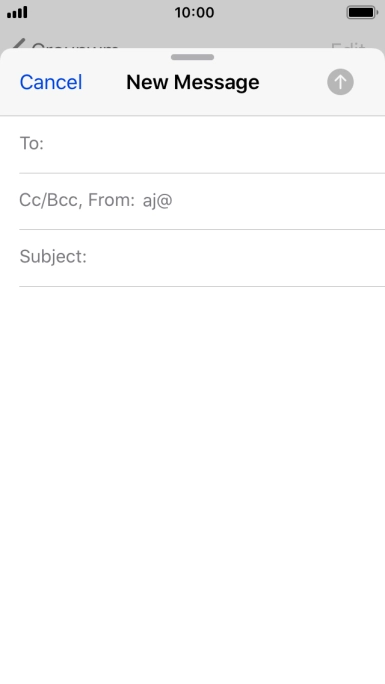Image resolution: width=385 pixels, height=684 pixels.
Task: Tap the "To:" label
Action: (32, 143)
